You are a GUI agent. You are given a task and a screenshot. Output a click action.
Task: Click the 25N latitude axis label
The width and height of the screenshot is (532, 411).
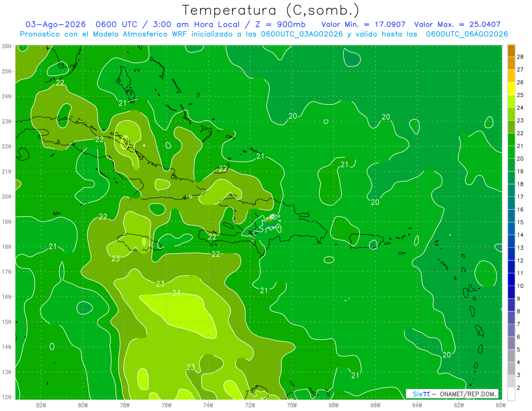tap(6, 71)
